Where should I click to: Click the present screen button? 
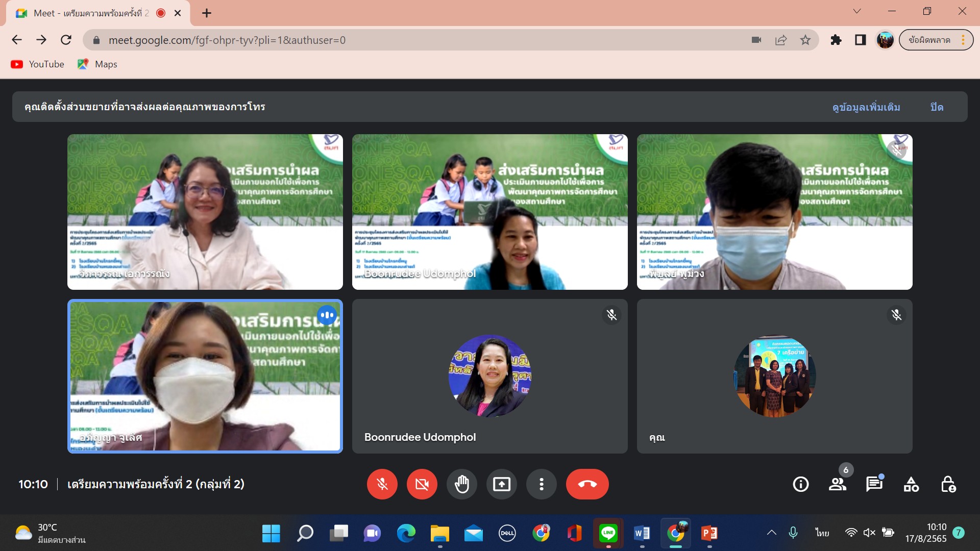click(501, 484)
